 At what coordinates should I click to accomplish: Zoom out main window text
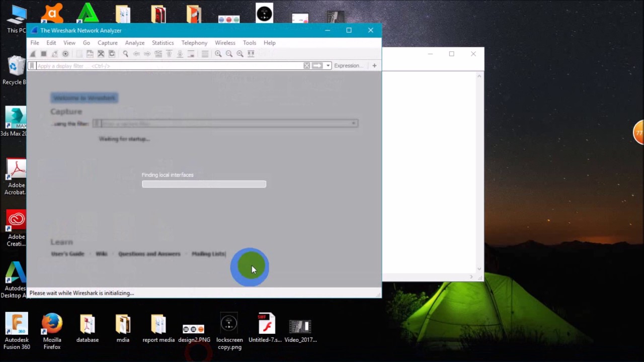coord(229,54)
